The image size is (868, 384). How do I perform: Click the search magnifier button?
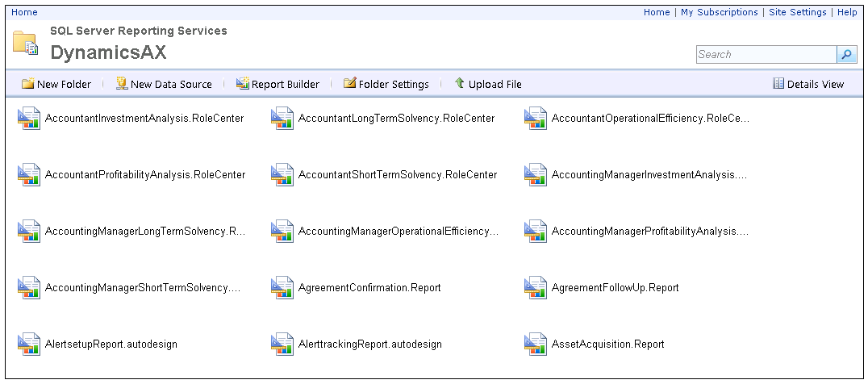(x=846, y=54)
